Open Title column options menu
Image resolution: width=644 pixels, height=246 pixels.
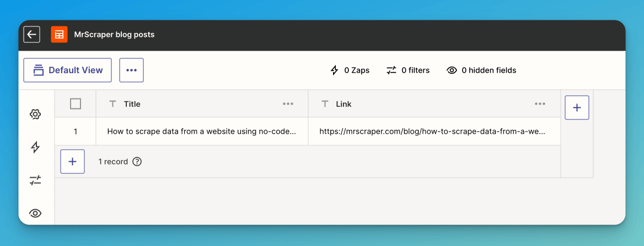pyautogui.click(x=288, y=104)
